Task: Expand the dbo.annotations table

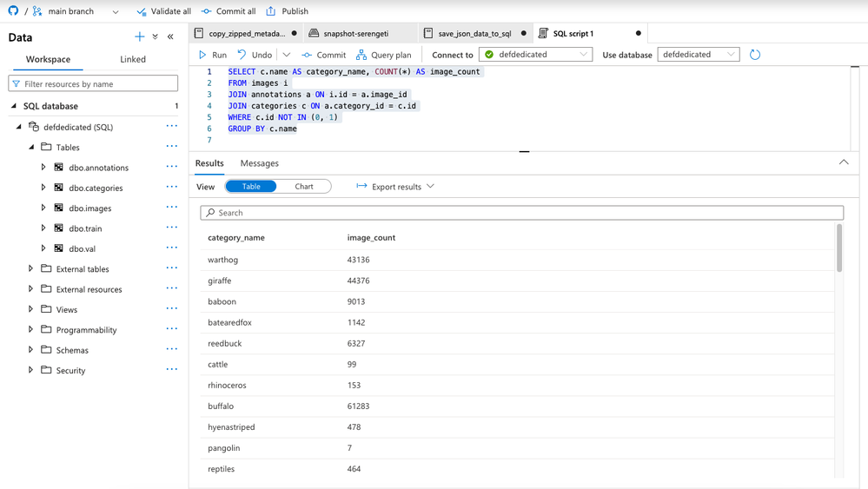Action: 43,167
